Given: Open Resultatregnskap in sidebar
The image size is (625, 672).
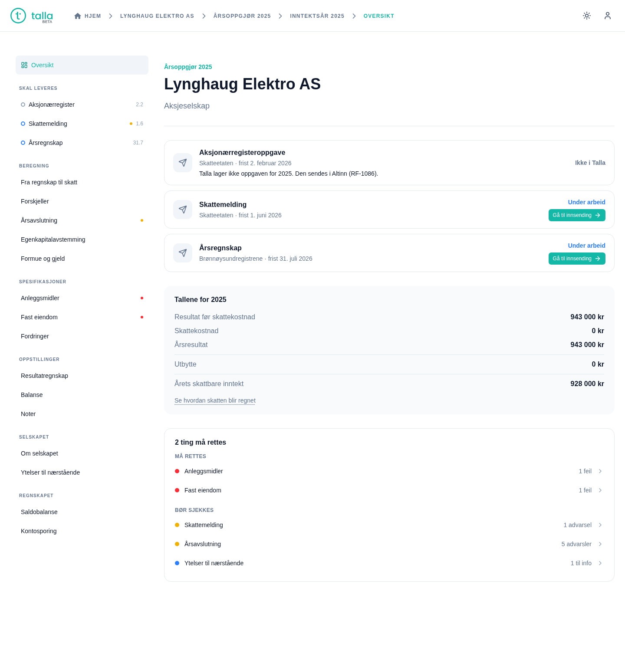Looking at the screenshot, I should point(82,376).
